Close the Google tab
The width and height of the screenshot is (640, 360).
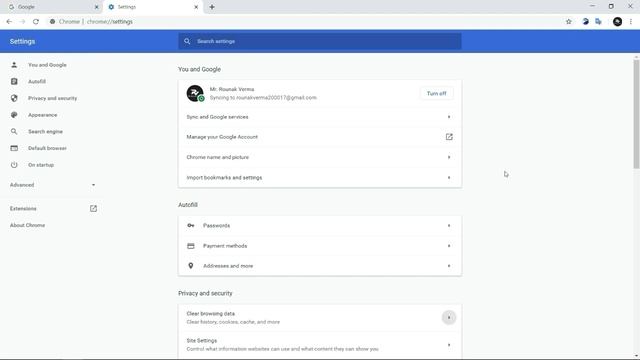click(x=97, y=7)
